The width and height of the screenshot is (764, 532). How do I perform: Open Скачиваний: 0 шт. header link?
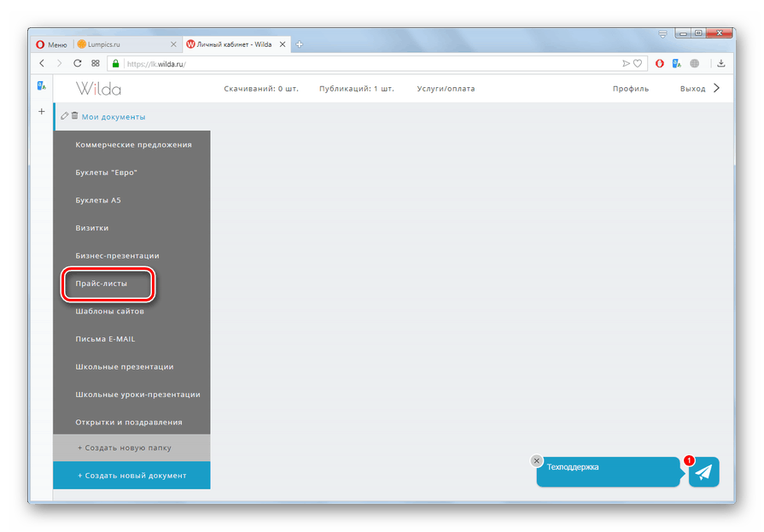coord(261,89)
